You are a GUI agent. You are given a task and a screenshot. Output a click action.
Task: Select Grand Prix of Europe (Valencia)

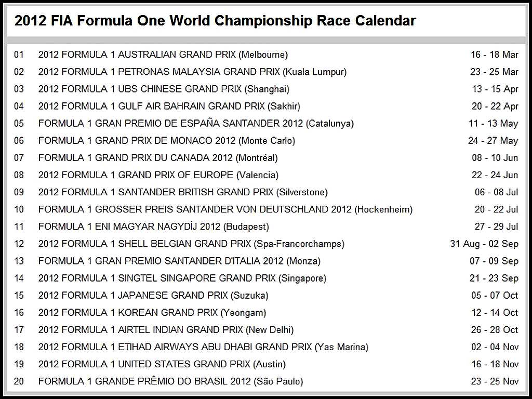[158, 175]
